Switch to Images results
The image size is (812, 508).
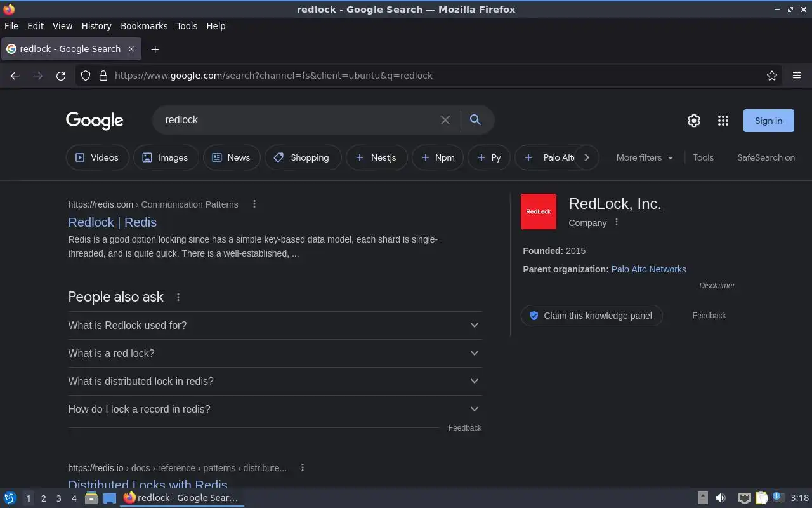[166, 157]
